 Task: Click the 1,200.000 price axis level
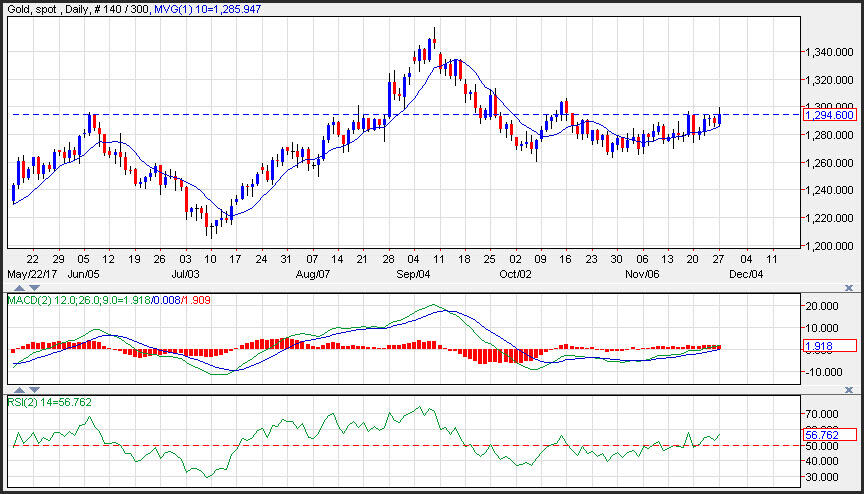tap(829, 246)
